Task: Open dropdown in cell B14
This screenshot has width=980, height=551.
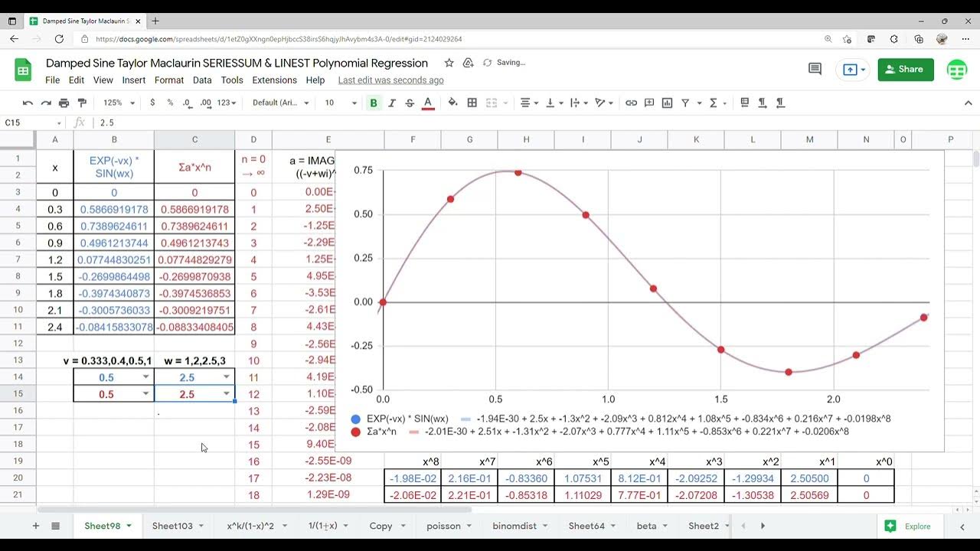Action: (x=145, y=377)
